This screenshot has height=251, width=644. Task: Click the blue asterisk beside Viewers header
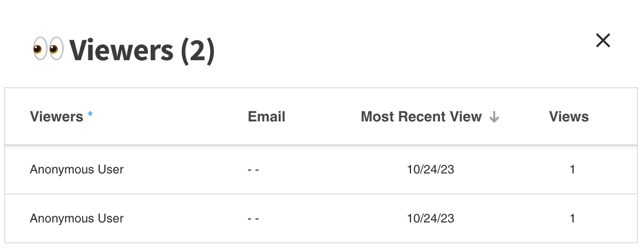pyautogui.click(x=90, y=114)
